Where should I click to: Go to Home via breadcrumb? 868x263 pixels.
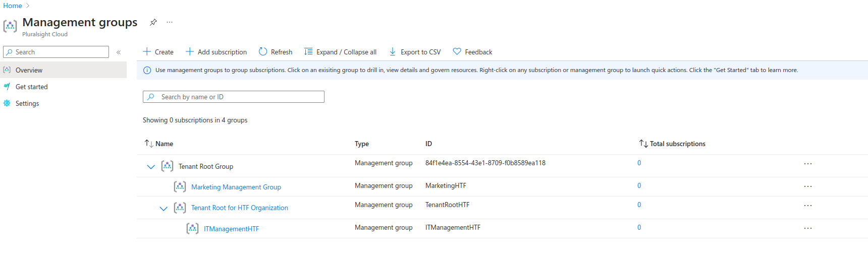tap(13, 6)
